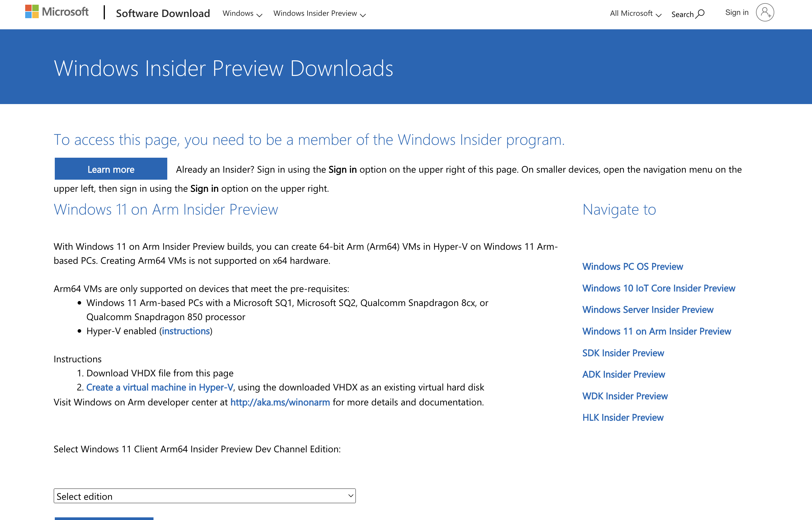Open Windows Server Insider Preview link
Viewport: 812px width, 520px height.
648,310
